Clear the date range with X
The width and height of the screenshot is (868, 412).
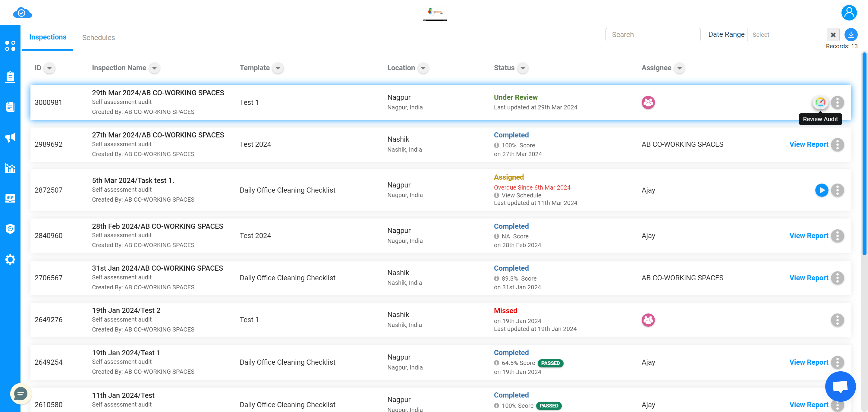click(833, 35)
